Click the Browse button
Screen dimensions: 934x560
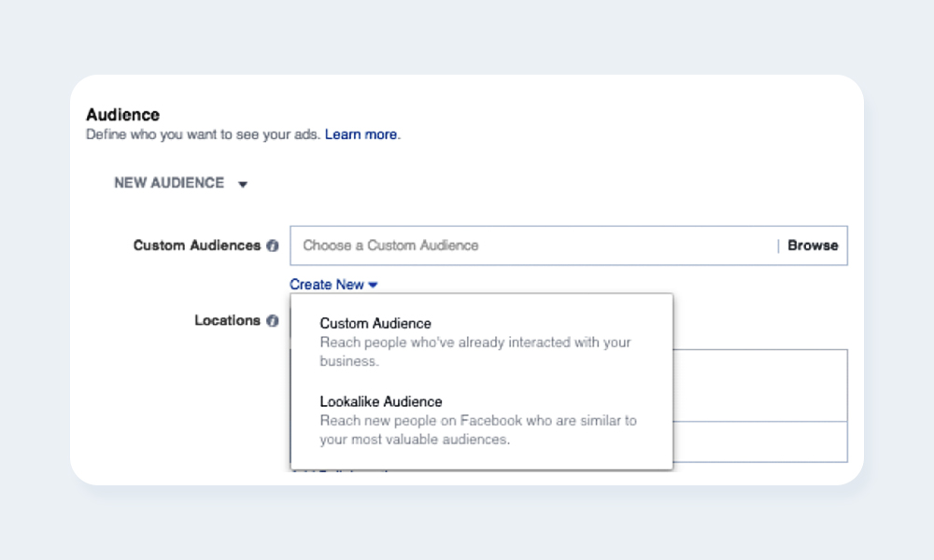813,245
